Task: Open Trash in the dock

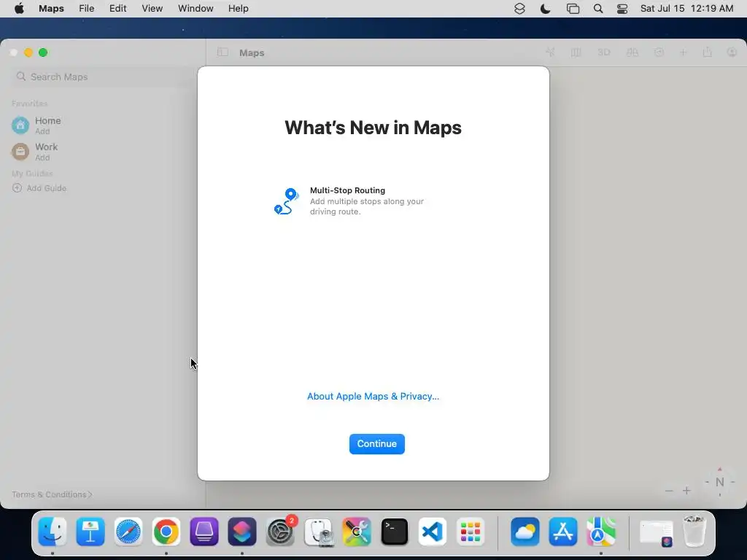Action: [x=694, y=532]
